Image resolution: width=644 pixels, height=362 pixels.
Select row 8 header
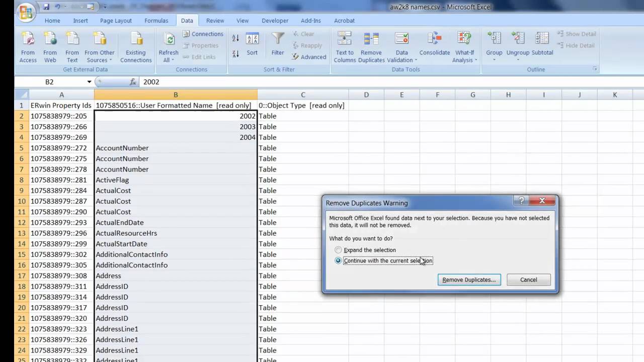point(22,180)
